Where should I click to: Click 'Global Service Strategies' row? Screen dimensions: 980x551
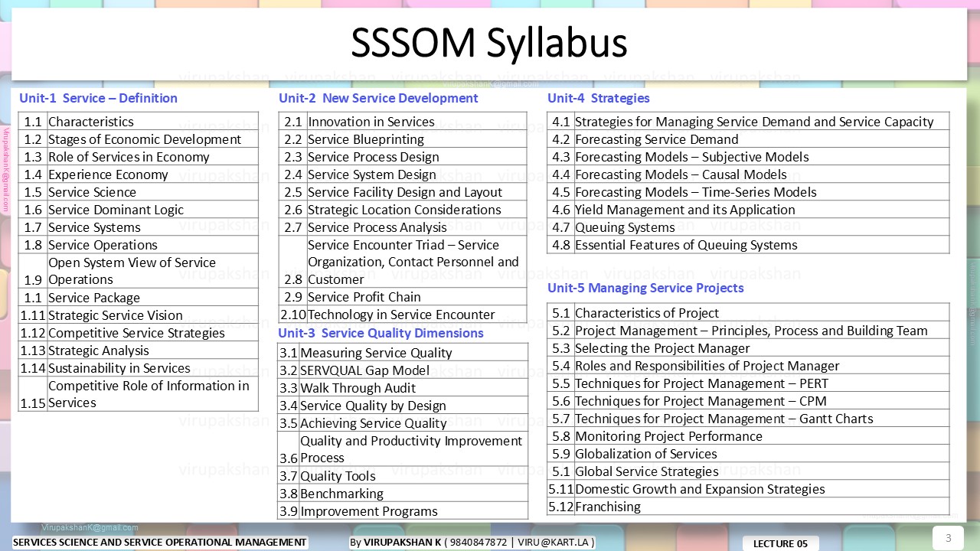(x=749, y=471)
